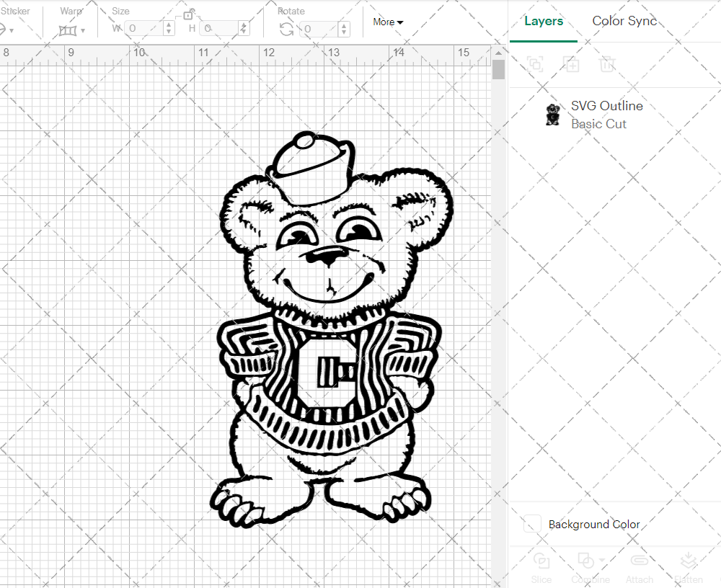Open the Background Color swatch
721x588 pixels.
tap(531, 524)
